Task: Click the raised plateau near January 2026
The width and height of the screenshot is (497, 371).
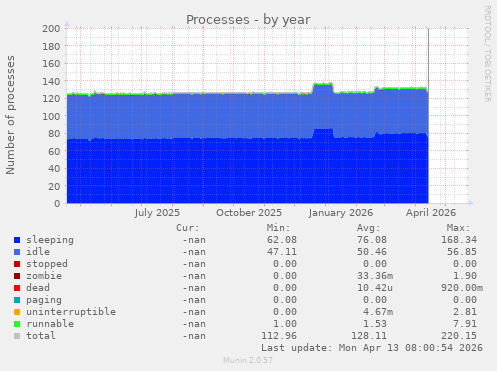Action: click(x=323, y=107)
